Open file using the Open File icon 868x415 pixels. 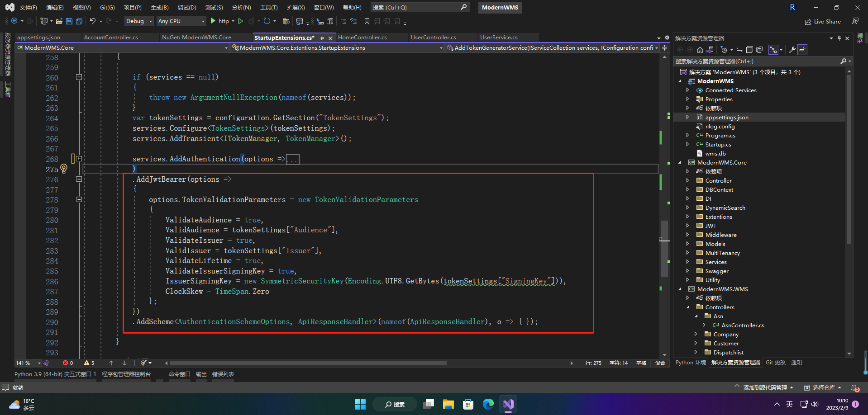point(59,21)
